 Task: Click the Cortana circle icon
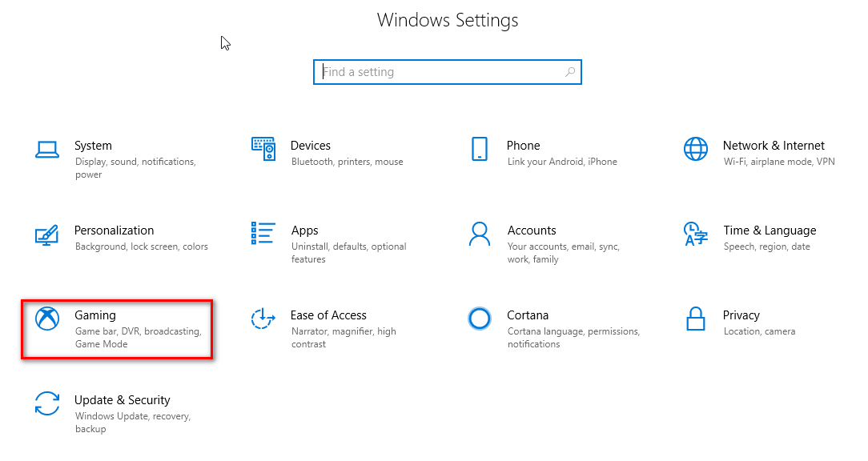click(x=480, y=319)
